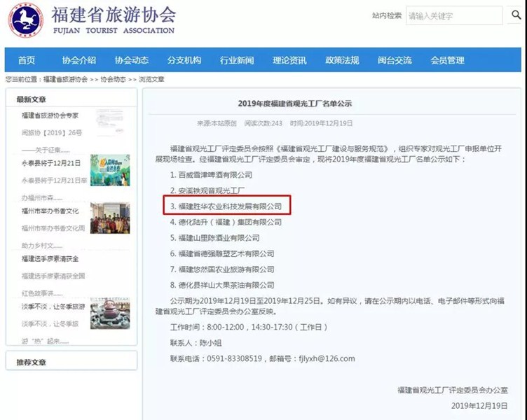Open the 闽台交流 navigation item
This screenshot has height=420, width=527.
point(395,60)
